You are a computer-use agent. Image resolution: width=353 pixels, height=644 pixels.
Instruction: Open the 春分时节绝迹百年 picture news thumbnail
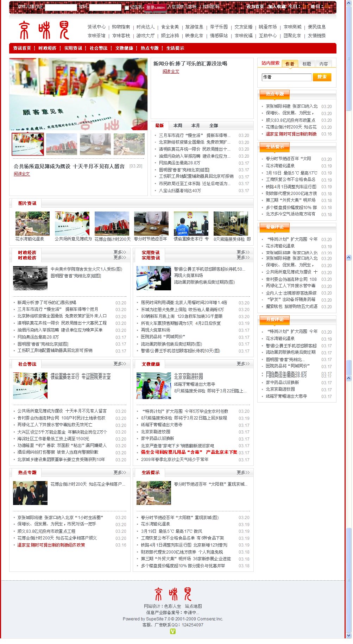tap(151, 223)
